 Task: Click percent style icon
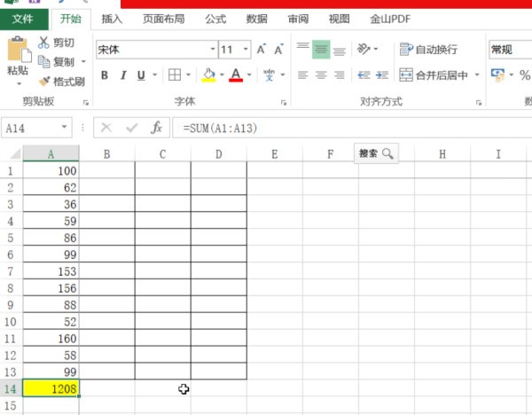click(x=525, y=75)
